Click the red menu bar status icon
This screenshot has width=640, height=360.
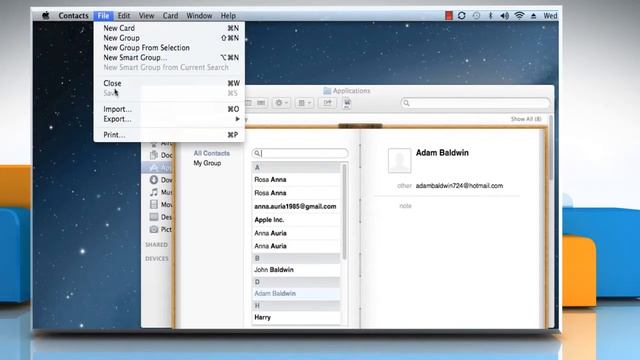(x=449, y=16)
